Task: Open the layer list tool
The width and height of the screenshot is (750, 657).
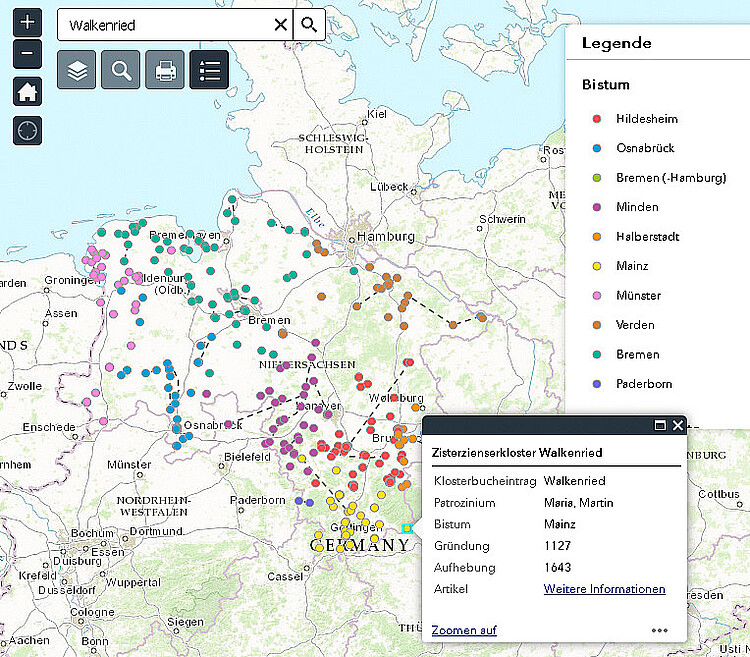Action: [77, 70]
